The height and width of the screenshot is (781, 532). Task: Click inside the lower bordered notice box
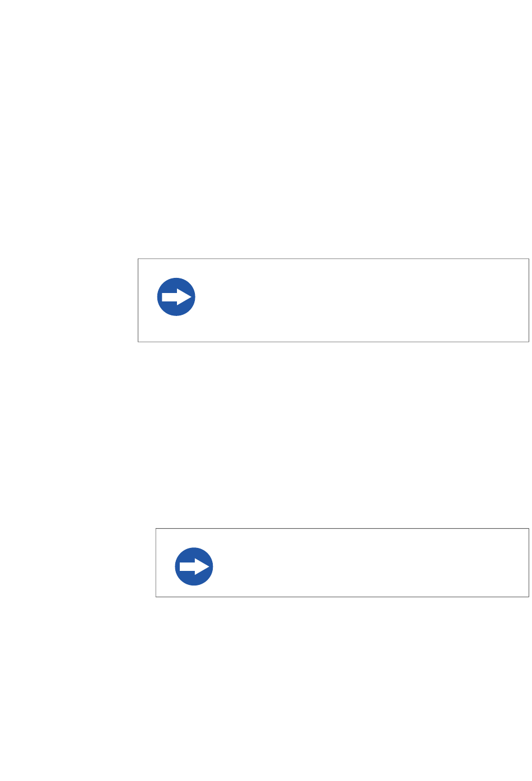pyautogui.click(x=342, y=562)
